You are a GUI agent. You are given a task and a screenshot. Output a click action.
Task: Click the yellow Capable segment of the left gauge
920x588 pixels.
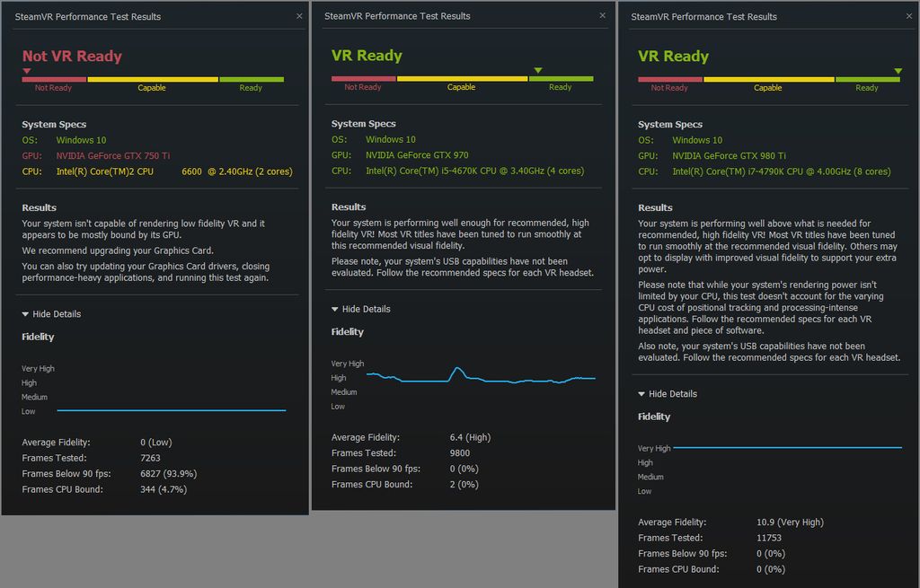[152, 80]
